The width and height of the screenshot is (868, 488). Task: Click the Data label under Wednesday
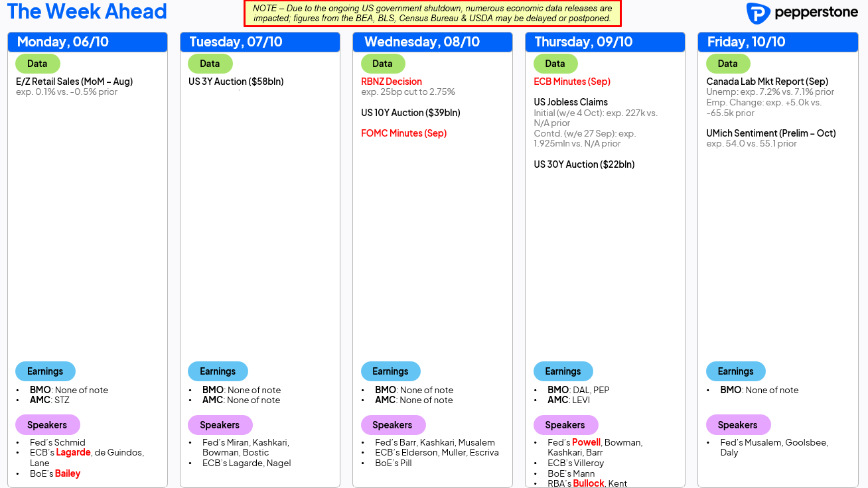[x=383, y=64]
